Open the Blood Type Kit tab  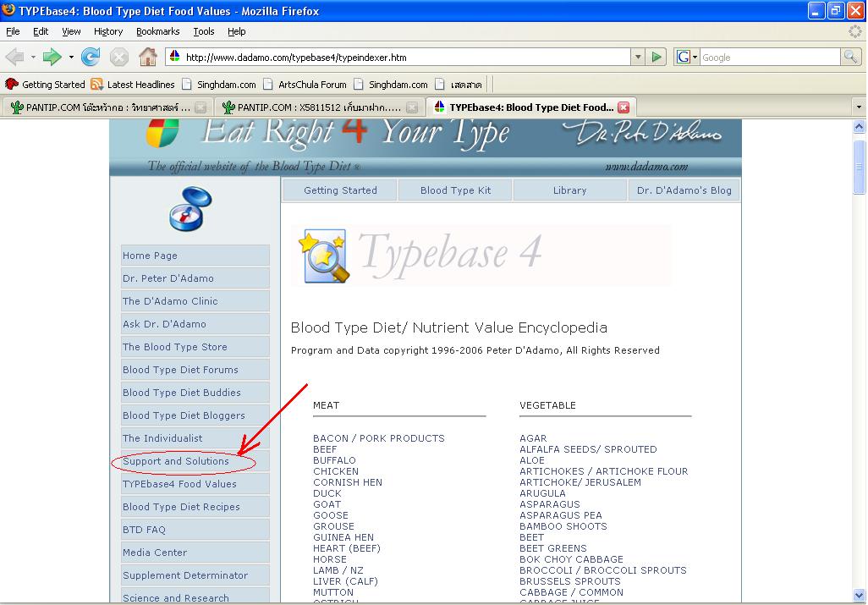(x=455, y=190)
